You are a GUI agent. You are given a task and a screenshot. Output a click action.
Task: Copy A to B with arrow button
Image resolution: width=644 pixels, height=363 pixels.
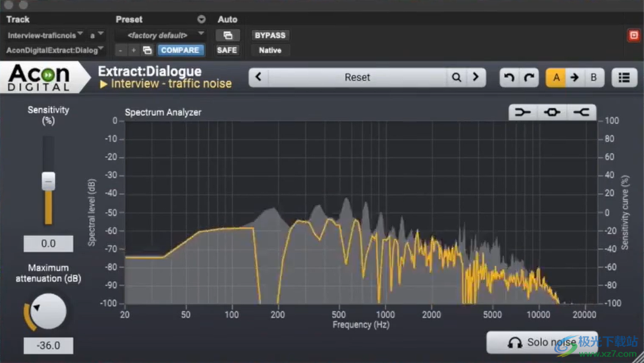click(x=575, y=78)
